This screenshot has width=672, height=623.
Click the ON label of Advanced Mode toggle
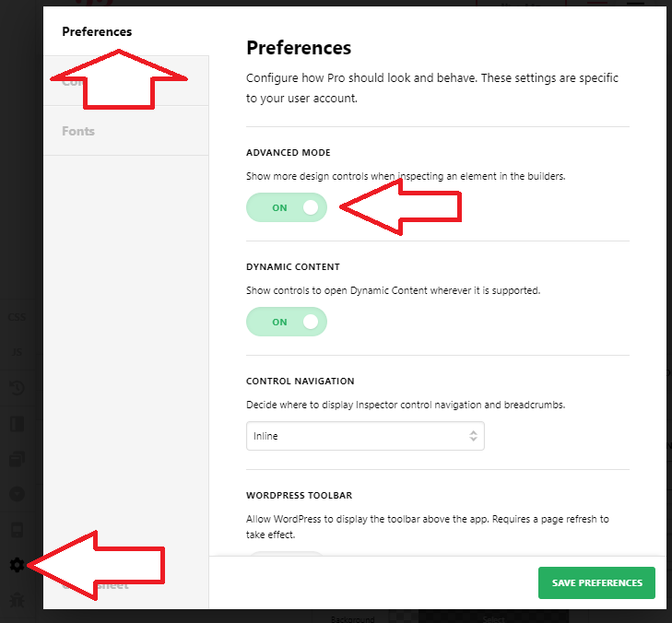pyautogui.click(x=279, y=207)
